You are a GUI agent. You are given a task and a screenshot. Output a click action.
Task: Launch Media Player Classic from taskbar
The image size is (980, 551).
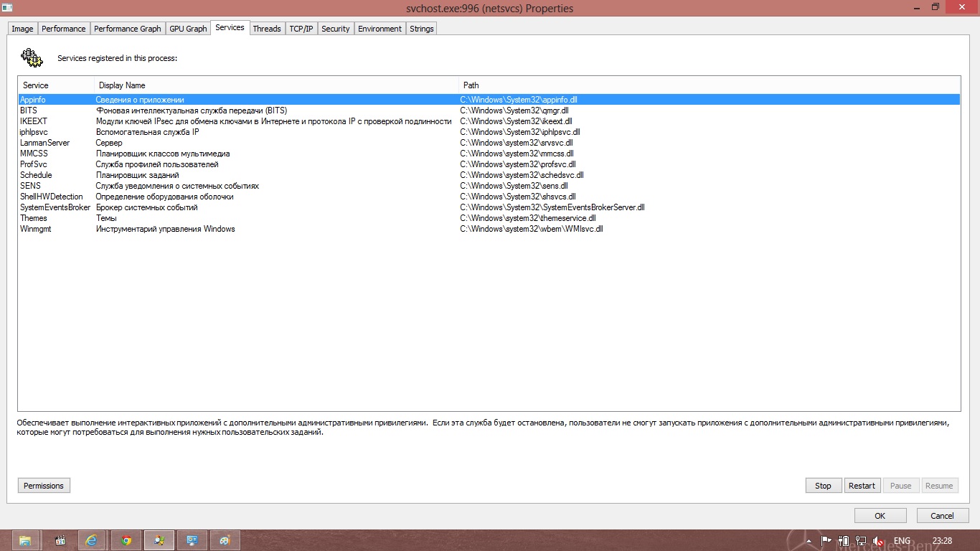pyautogui.click(x=60, y=540)
